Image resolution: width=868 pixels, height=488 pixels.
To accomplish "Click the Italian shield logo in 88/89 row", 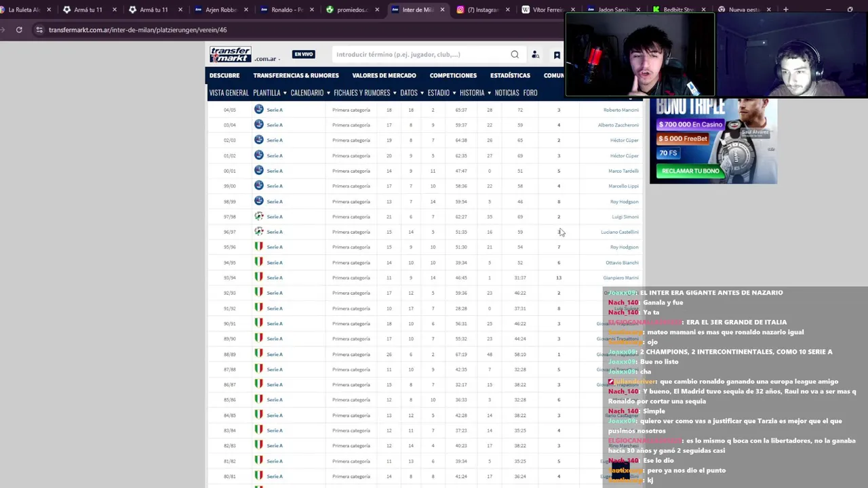I will click(258, 354).
